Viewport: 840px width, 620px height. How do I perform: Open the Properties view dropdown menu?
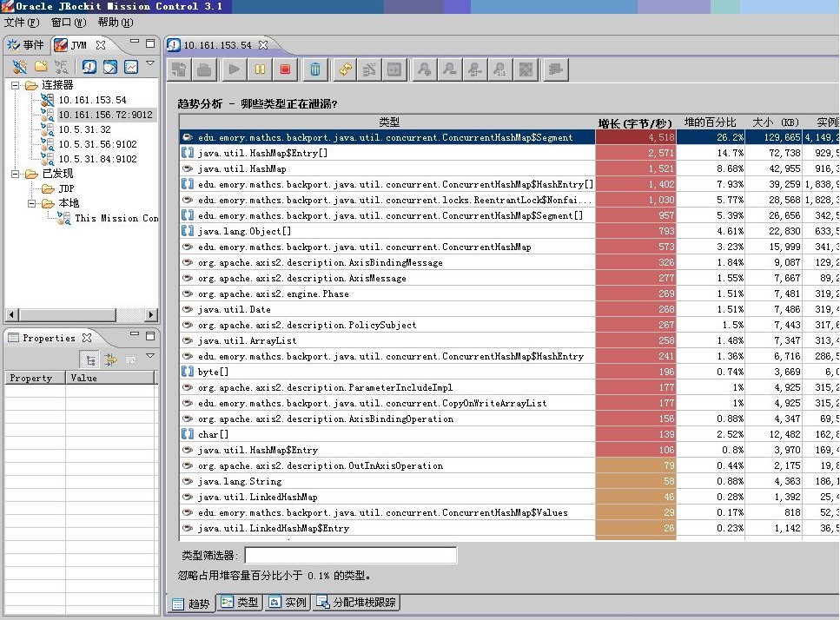click(x=150, y=355)
